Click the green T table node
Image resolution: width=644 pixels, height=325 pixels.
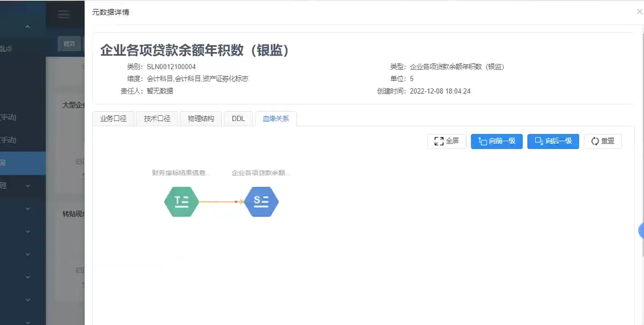181,202
